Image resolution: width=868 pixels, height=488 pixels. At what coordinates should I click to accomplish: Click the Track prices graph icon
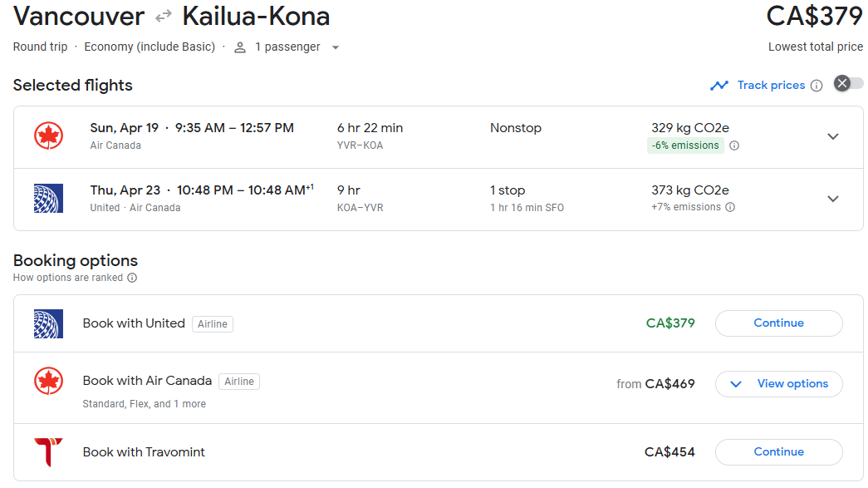719,86
